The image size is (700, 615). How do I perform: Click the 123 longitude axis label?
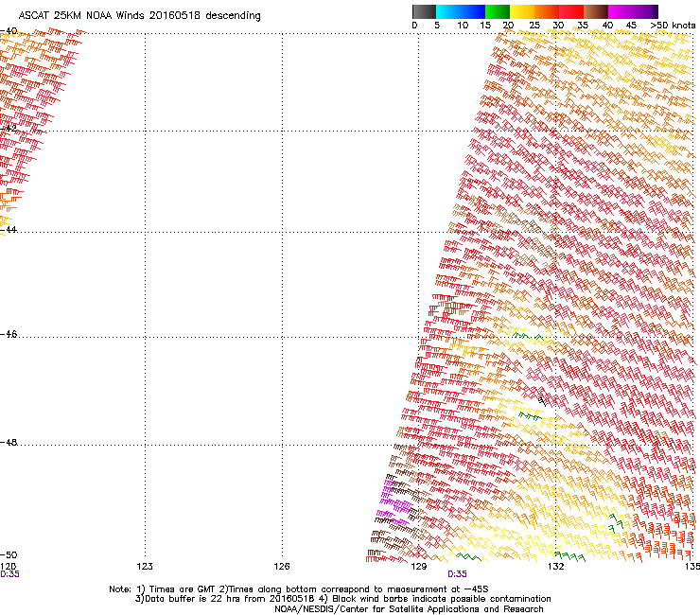[x=145, y=567]
